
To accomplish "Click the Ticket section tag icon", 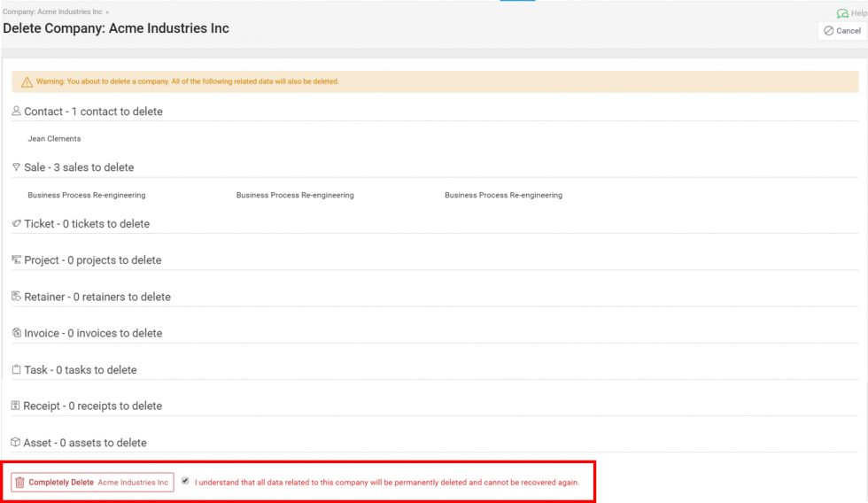I will (16, 224).
